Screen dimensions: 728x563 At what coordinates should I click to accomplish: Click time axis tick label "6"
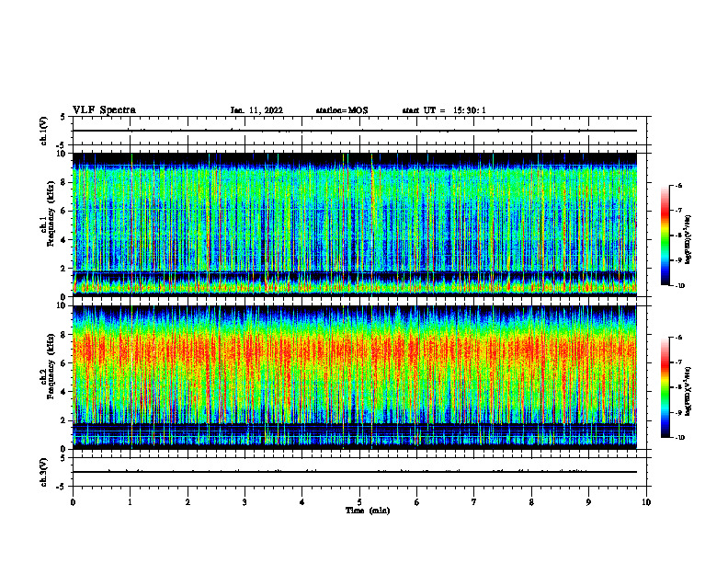[416, 502]
